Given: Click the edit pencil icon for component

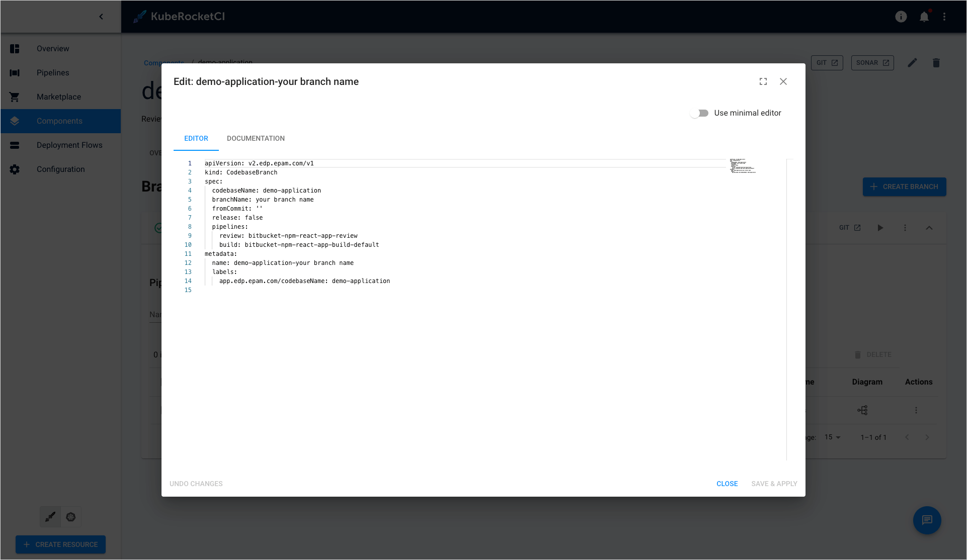Looking at the screenshot, I should (x=912, y=63).
